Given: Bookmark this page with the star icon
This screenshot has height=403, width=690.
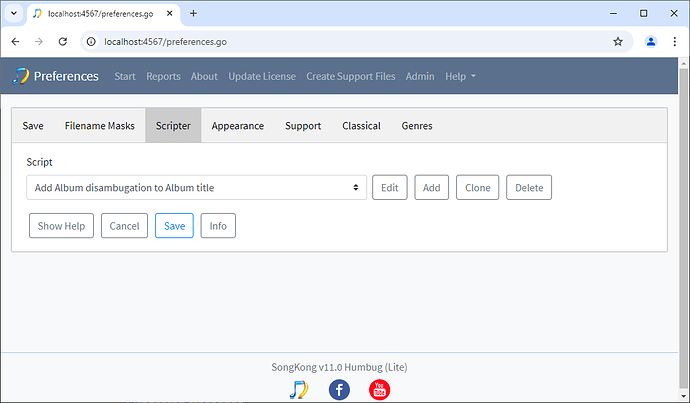Looking at the screenshot, I should 618,42.
